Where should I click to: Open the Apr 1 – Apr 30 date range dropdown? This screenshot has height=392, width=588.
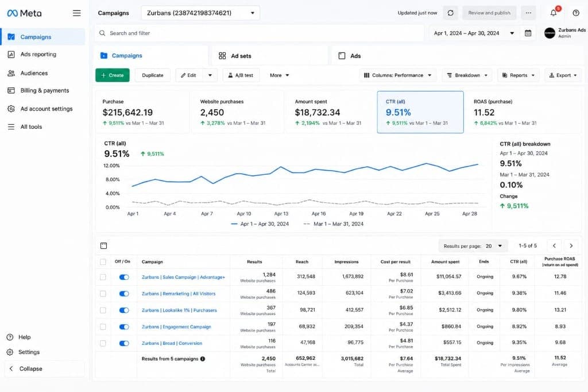click(474, 33)
